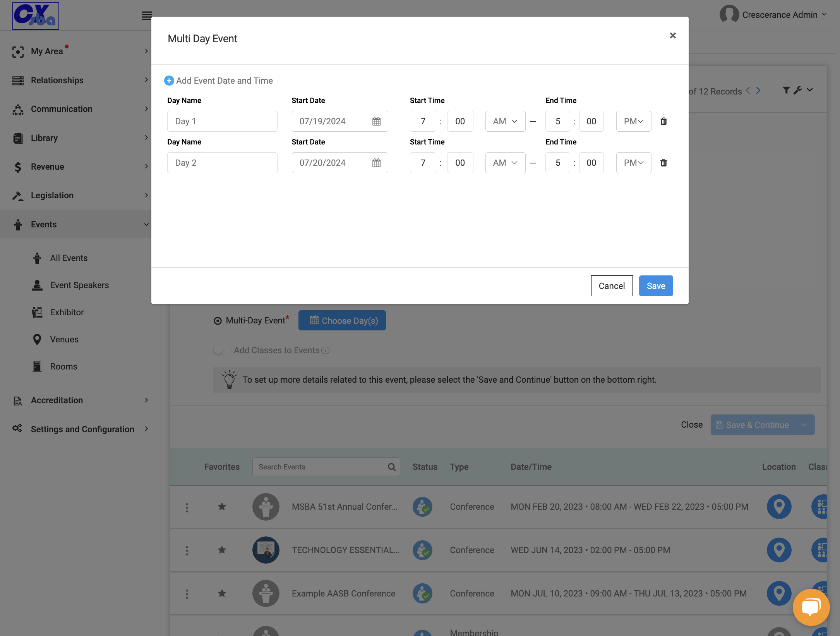The width and height of the screenshot is (840, 636).
Task: Click the search magnifier in Search Events
Action: [x=392, y=467]
